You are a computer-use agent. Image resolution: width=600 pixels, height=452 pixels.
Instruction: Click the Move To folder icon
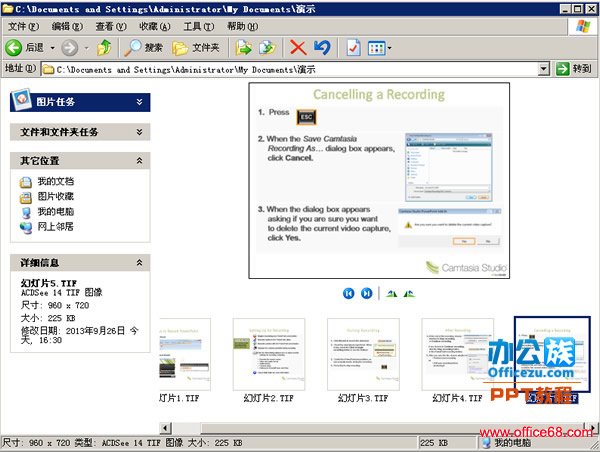click(x=243, y=48)
